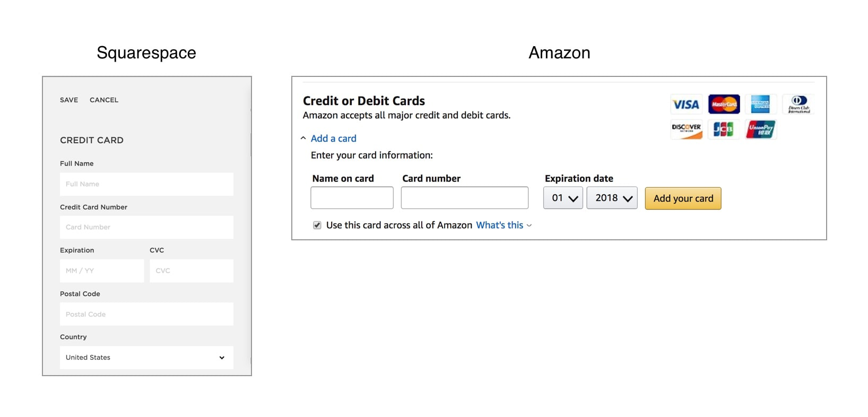Uncheck 'Use this card across all of Amazon'
This screenshot has width=868, height=417.
[317, 225]
